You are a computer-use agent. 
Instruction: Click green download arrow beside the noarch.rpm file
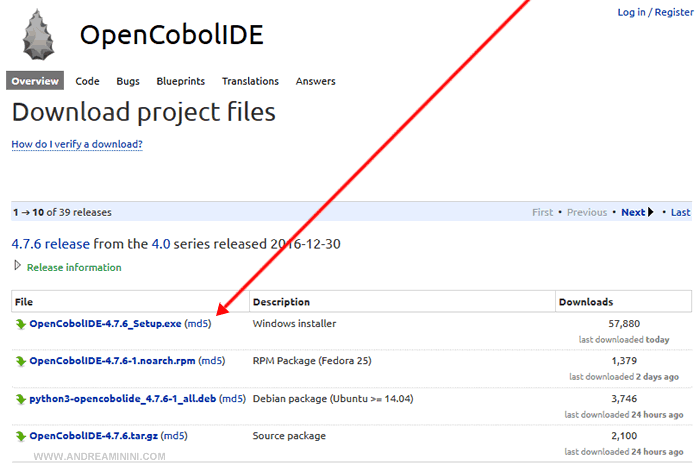pyautogui.click(x=21, y=360)
